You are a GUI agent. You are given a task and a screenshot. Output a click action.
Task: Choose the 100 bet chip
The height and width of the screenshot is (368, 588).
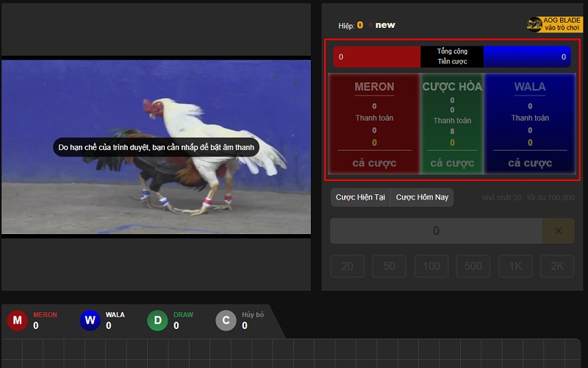click(x=431, y=266)
